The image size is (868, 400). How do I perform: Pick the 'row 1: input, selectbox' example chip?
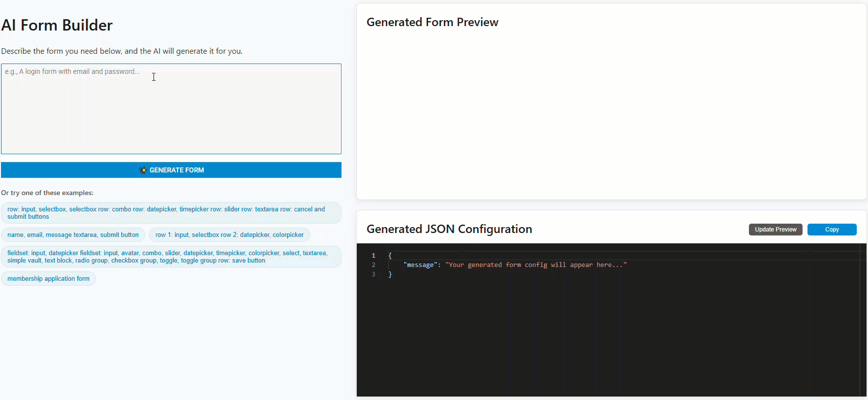click(x=229, y=235)
